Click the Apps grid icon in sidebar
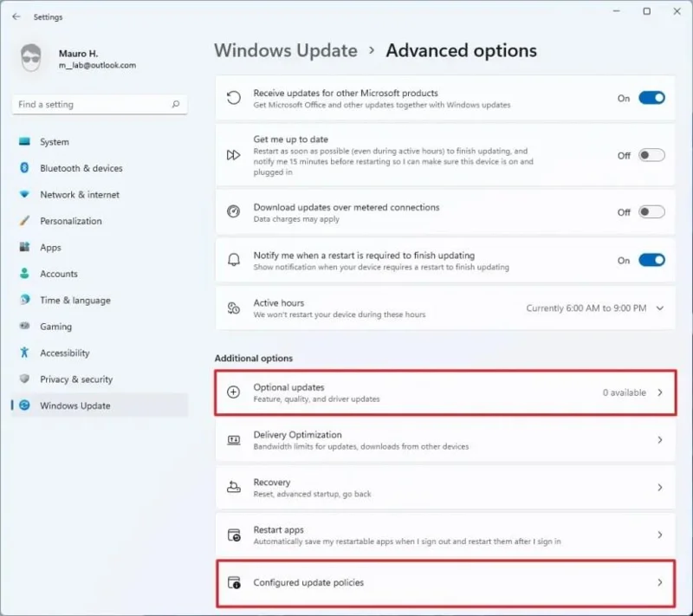 (x=25, y=247)
